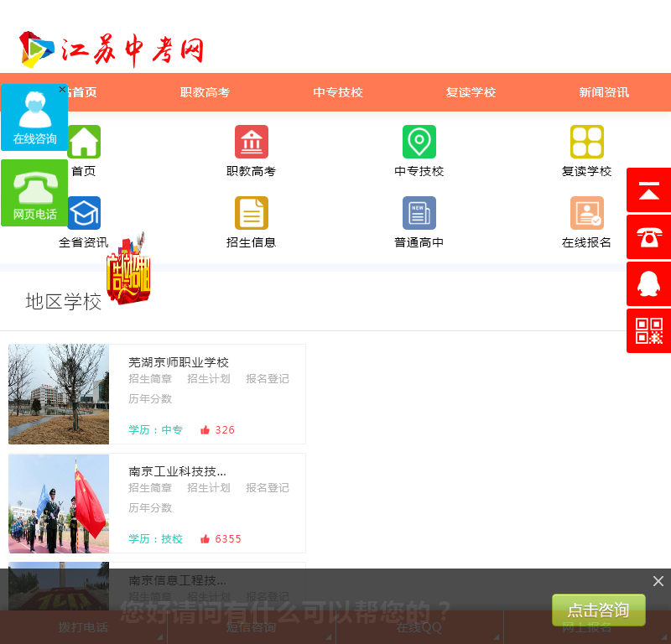Click the orange 在线报名 profile icon
Viewport: 671px width, 644px height.
click(x=587, y=213)
